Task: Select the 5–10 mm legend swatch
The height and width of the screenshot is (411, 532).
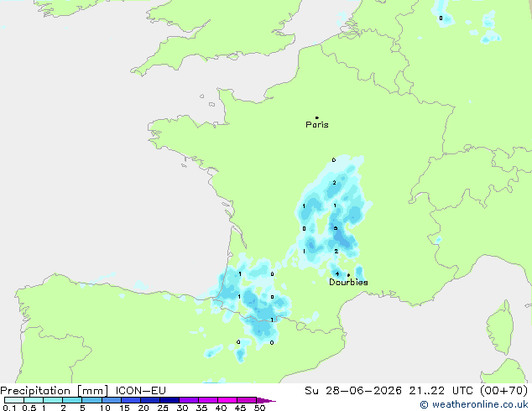Action: click(x=91, y=400)
